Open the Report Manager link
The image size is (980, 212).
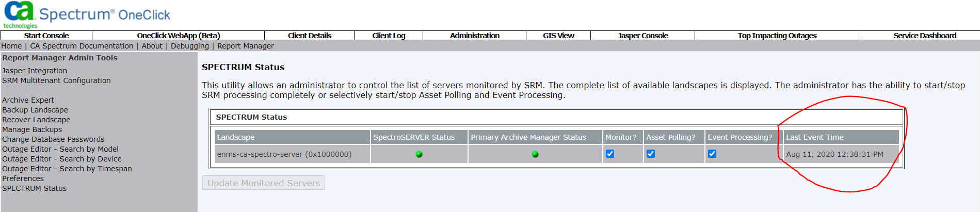pyautogui.click(x=246, y=46)
